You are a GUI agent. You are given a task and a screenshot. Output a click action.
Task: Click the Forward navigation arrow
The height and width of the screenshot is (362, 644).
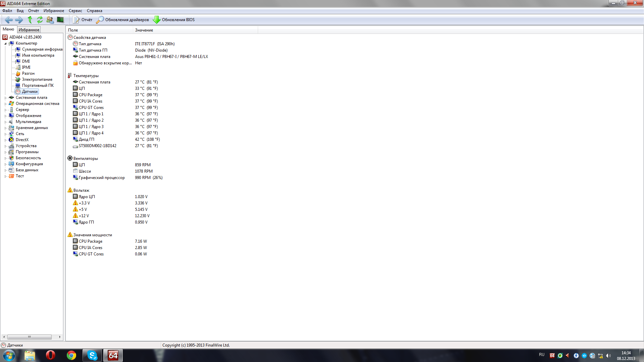(x=19, y=20)
